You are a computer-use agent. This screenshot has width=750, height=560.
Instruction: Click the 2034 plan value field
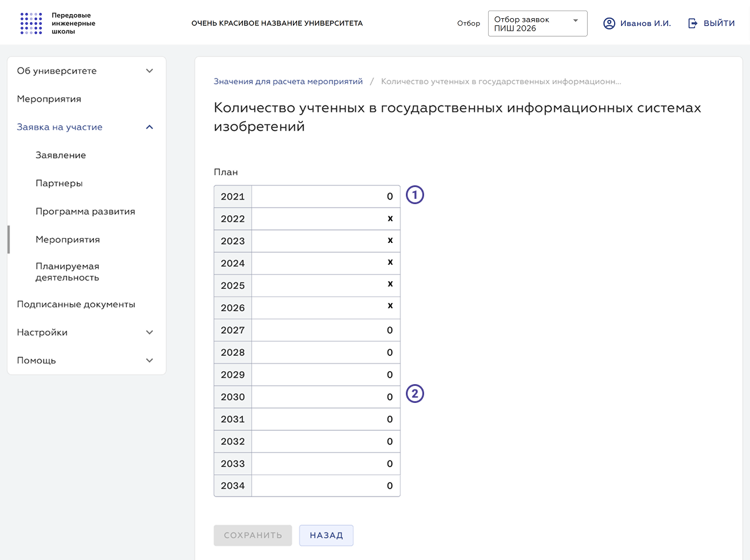coord(326,486)
